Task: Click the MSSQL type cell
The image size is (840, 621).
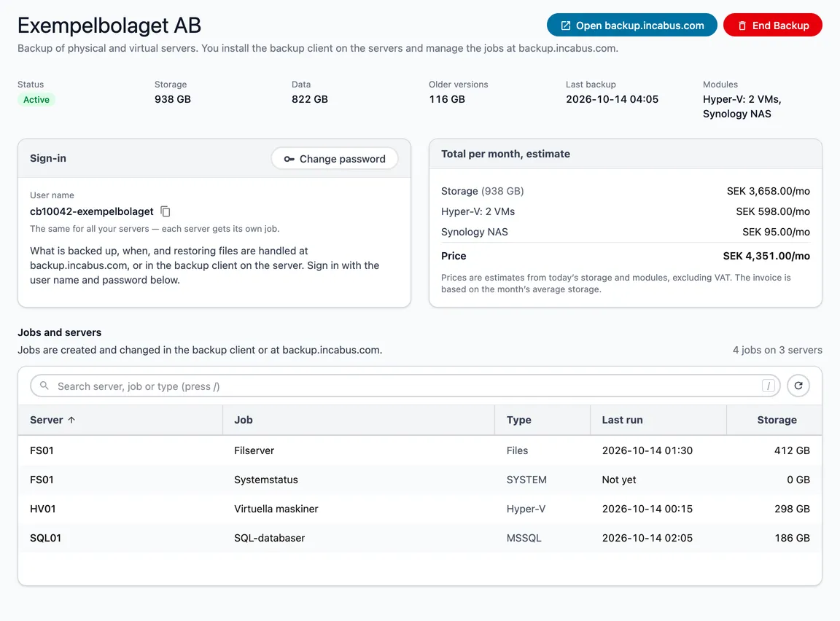Action: click(x=524, y=537)
